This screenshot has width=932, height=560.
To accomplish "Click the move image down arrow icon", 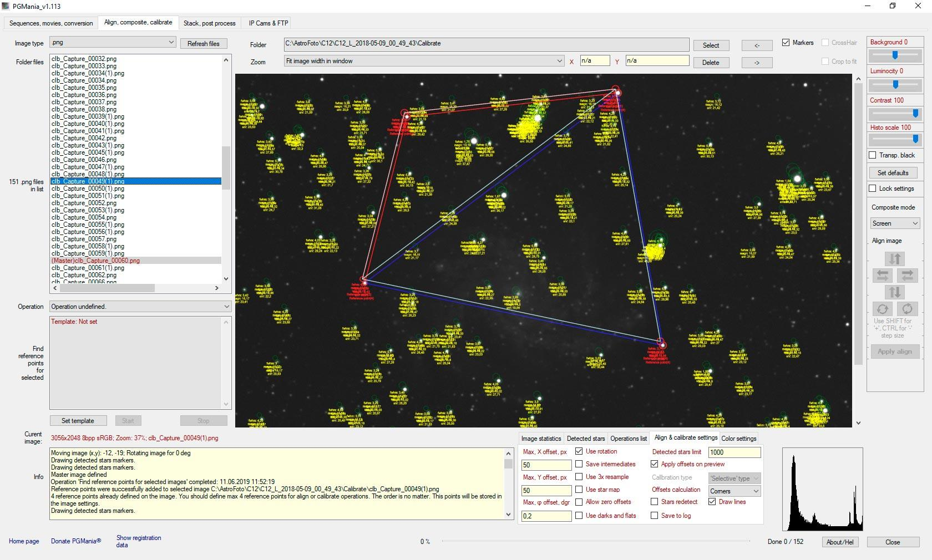I will coord(894,292).
